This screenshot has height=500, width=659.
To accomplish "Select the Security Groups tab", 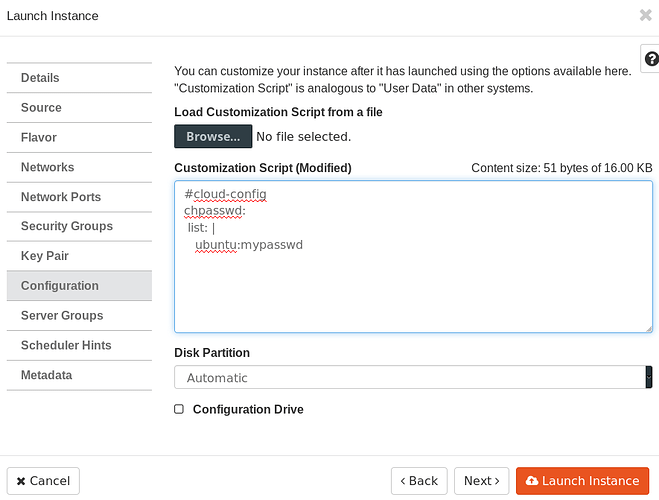I will (79, 226).
